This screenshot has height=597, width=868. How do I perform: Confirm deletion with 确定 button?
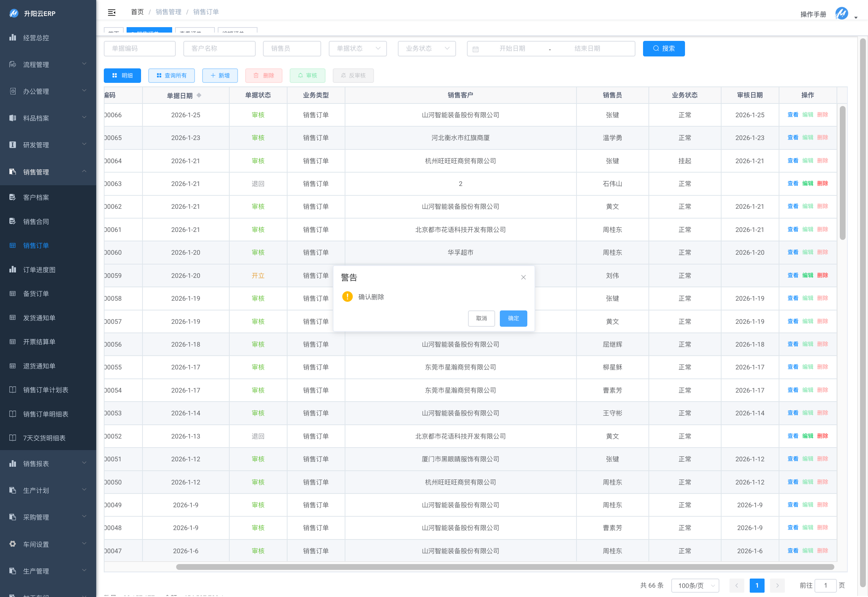pyautogui.click(x=513, y=318)
